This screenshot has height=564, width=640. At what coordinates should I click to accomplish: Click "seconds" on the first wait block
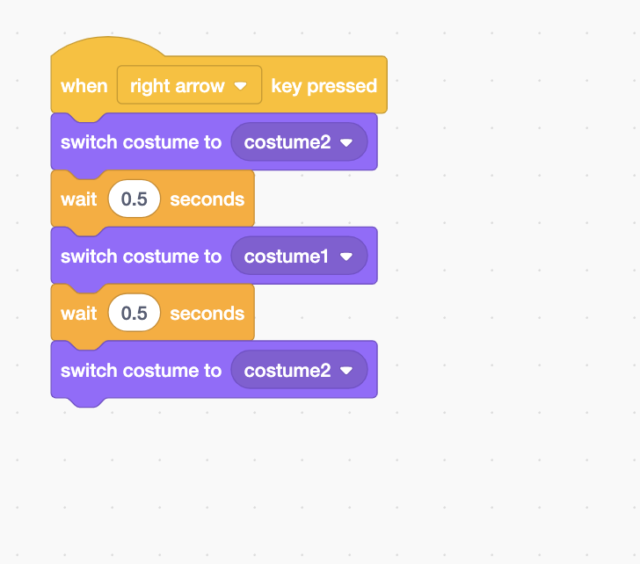coord(207,199)
